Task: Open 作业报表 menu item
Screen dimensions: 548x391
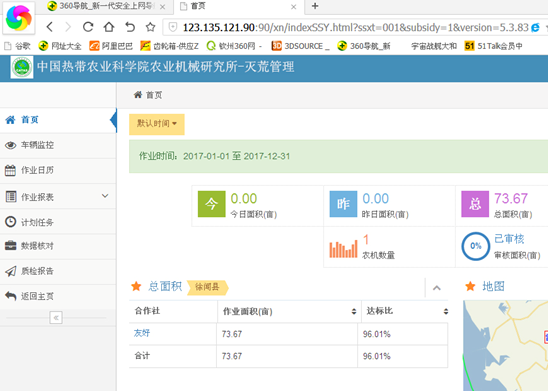Action: pos(58,196)
